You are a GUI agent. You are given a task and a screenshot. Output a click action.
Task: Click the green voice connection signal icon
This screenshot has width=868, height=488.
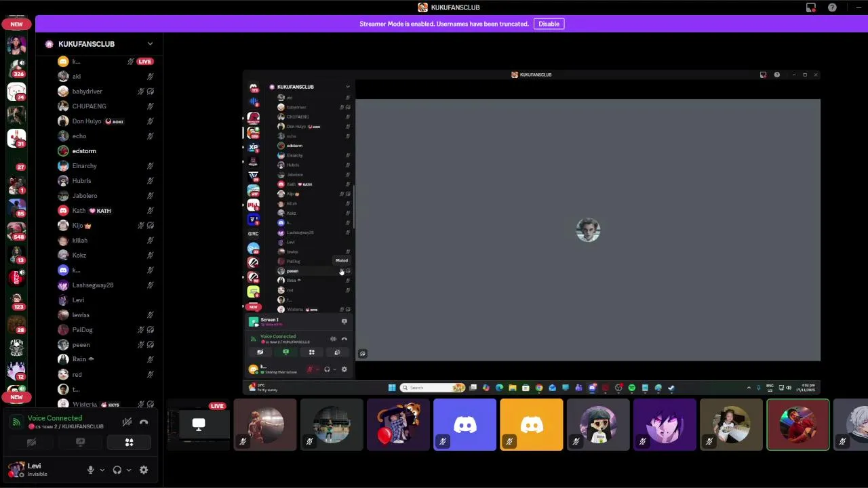click(x=16, y=422)
